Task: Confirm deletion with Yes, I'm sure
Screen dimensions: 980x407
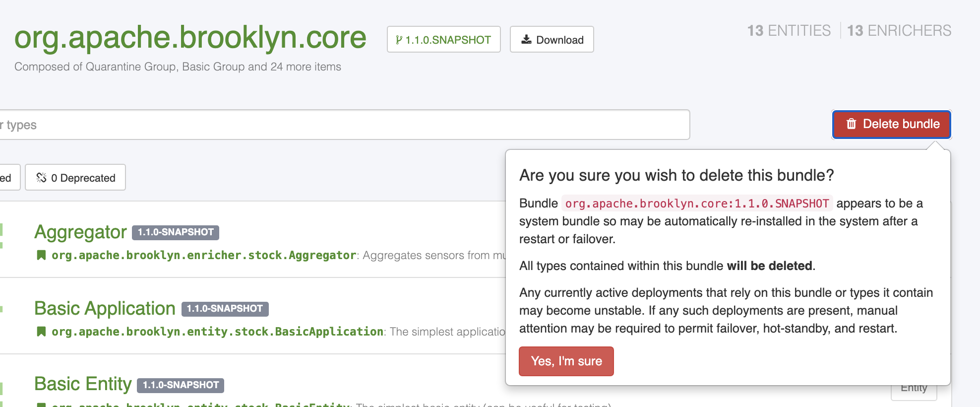Action: coord(566,361)
